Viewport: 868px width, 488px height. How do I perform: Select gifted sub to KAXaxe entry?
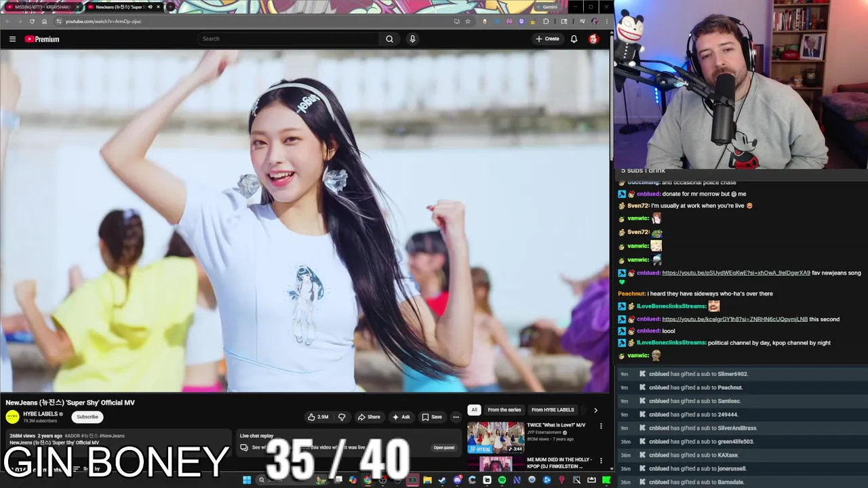click(x=743, y=455)
